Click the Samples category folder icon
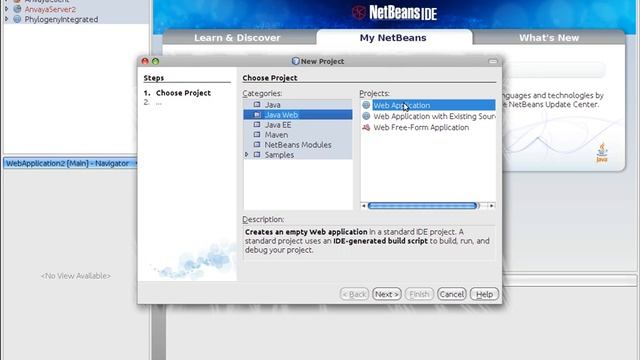The width and height of the screenshot is (640, 360). (257, 155)
